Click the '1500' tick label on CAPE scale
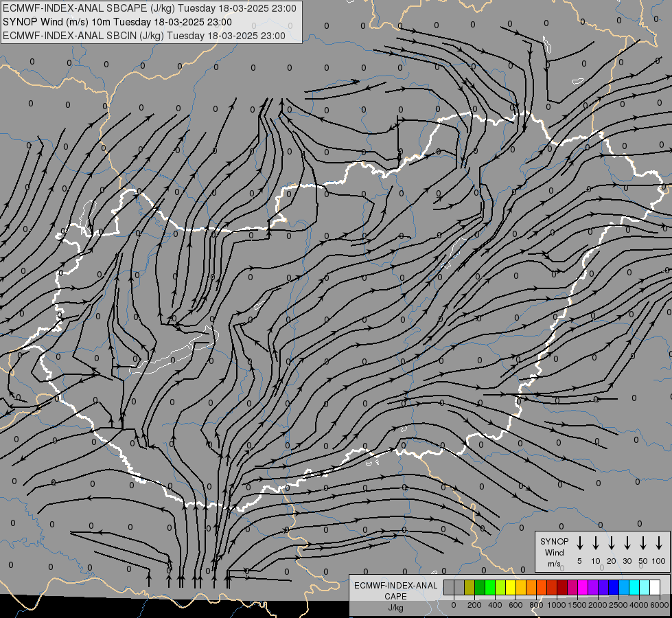The width and height of the screenshot is (672, 618). pyautogui.click(x=577, y=605)
